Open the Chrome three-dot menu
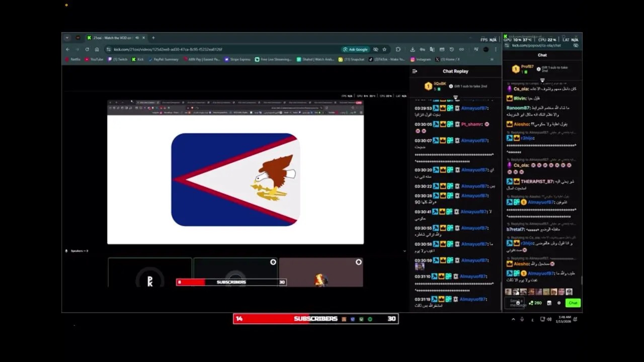This screenshot has height=362, width=644. [x=496, y=49]
